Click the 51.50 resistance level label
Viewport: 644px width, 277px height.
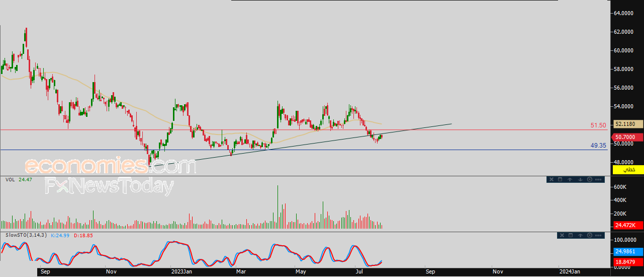pyautogui.click(x=598, y=125)
